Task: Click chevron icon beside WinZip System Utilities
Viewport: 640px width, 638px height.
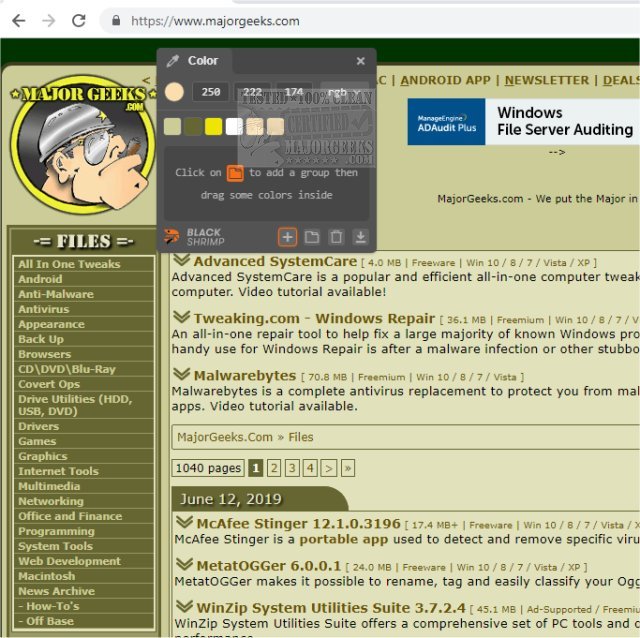Action: (184, 607)
